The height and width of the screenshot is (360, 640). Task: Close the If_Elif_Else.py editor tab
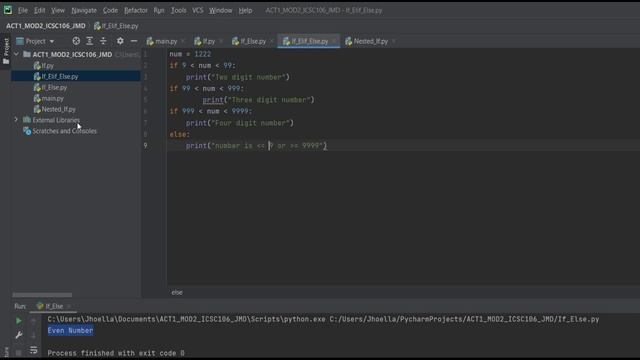click(334, 41)
